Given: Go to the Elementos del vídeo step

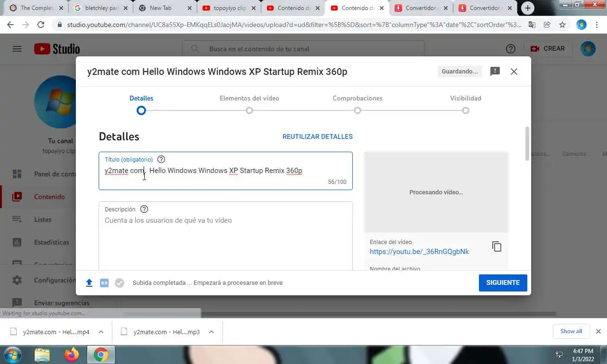Looking at the screenshot, I should [249, 104].
